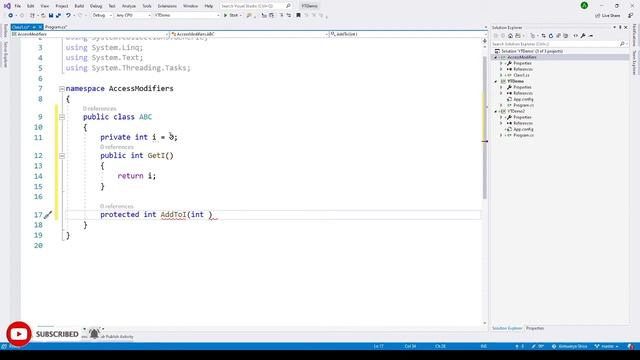
Task: Switch to the Program.cs tab
Action: tap(56, 27)
